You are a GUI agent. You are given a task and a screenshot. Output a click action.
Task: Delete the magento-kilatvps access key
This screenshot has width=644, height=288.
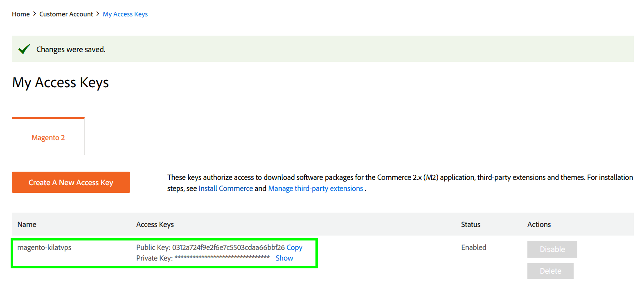550,271
